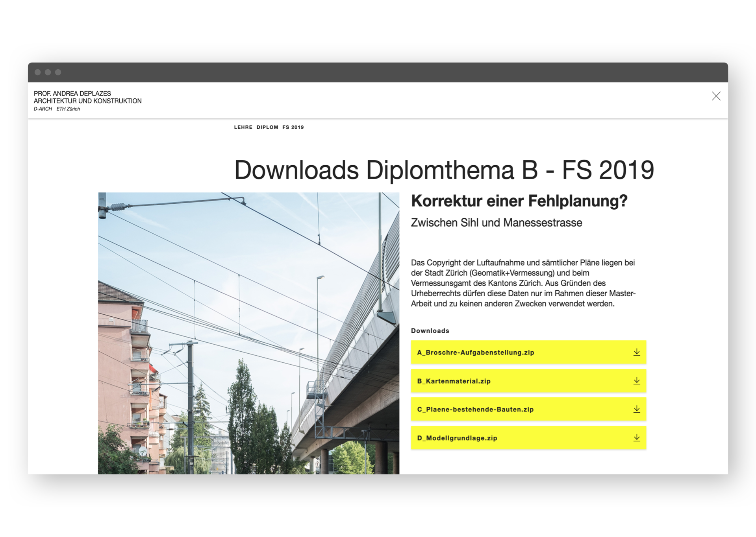Viewport: 756px width, 537px height.
Task: Click the middle gray window dot
Action: click(x=48, y=72)
